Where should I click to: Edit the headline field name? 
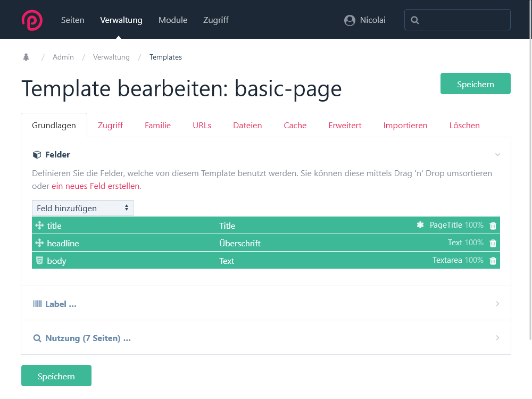pos(63,243)
